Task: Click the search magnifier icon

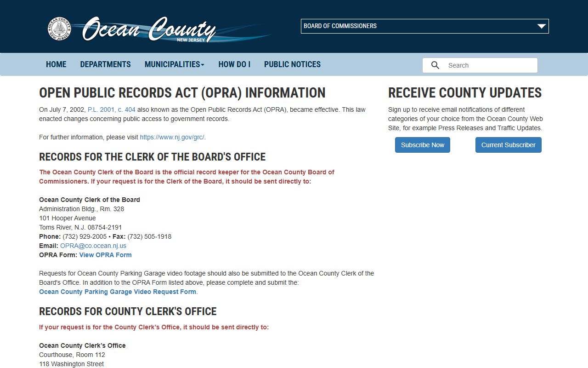Action: [435, 65]
